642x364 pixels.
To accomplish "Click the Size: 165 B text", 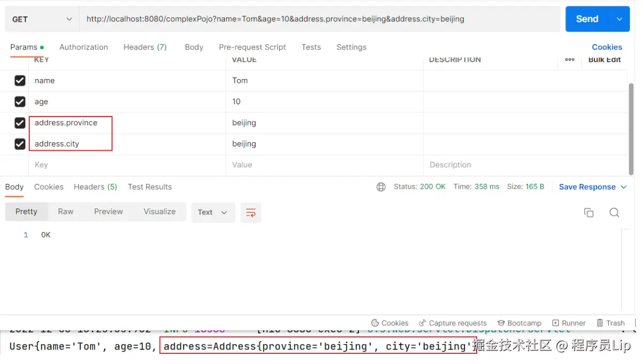I will [x=525, y=187].
